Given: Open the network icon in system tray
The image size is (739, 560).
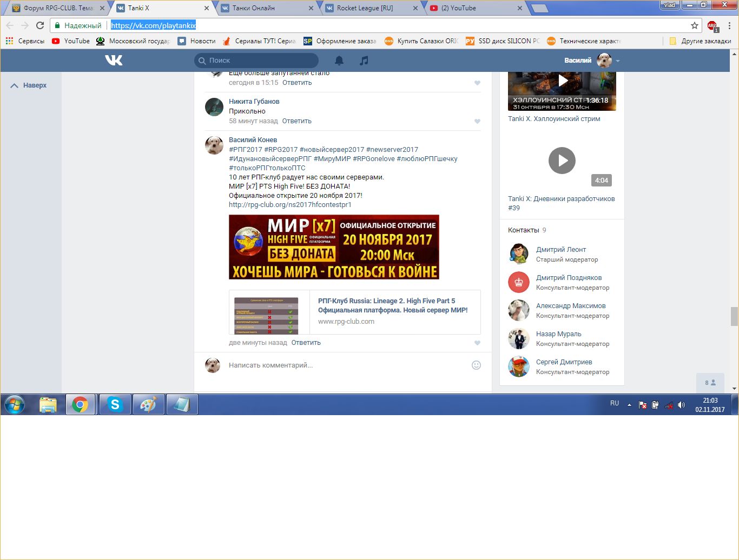Looking at the screenshot, I should pyautogui.click(x=669, y=405).
